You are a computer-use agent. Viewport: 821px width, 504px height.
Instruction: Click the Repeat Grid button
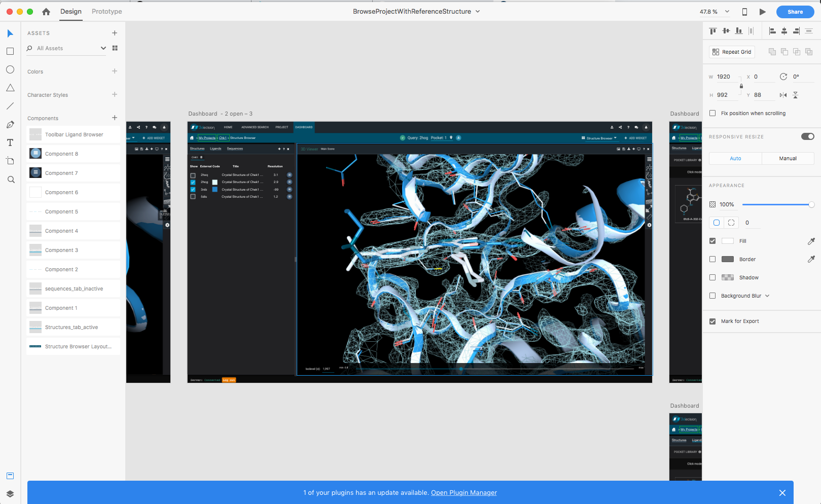click(732, 52)
